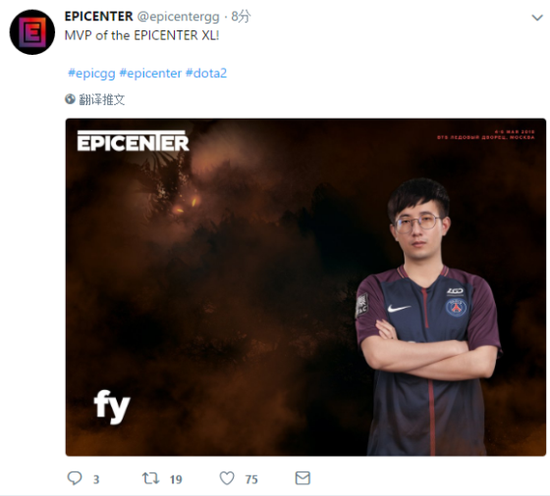This screenshot has height=496, width=550.
Task: Open the #epicenter hashtag
Action: coord(150,73)
